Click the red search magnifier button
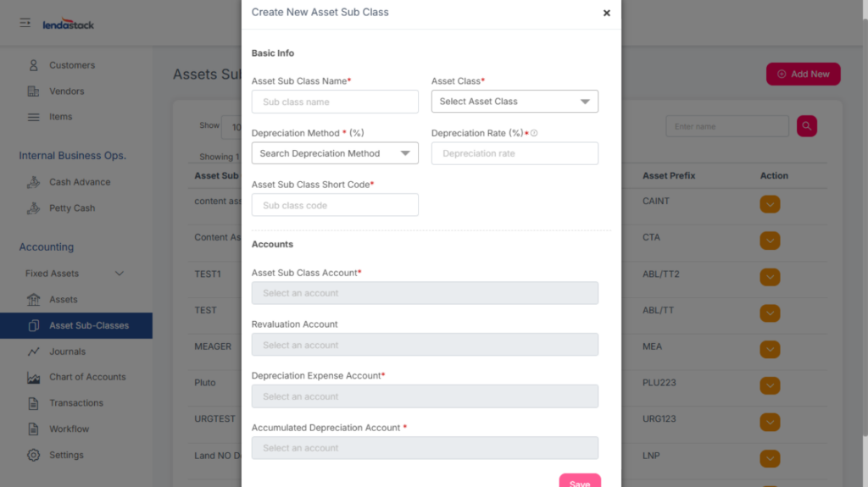Image resolution: width=868 pixels, height=487 pixels. (806, 126)
